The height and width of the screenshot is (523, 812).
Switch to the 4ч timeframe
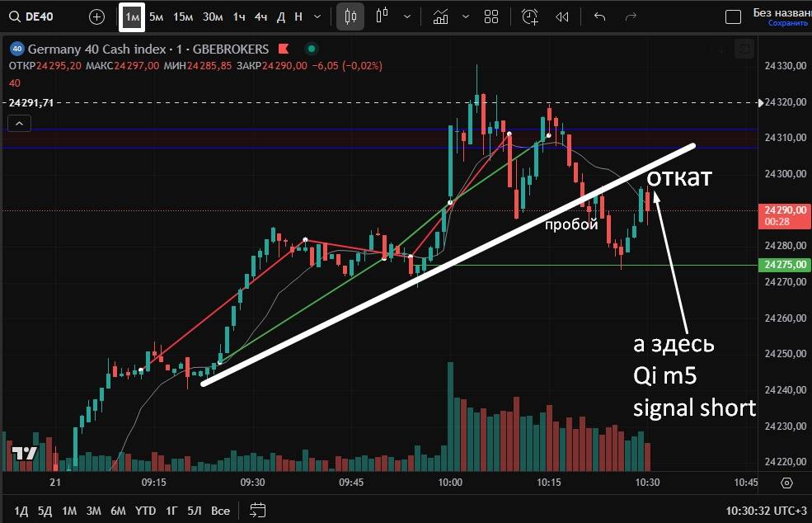click(260, 17)
